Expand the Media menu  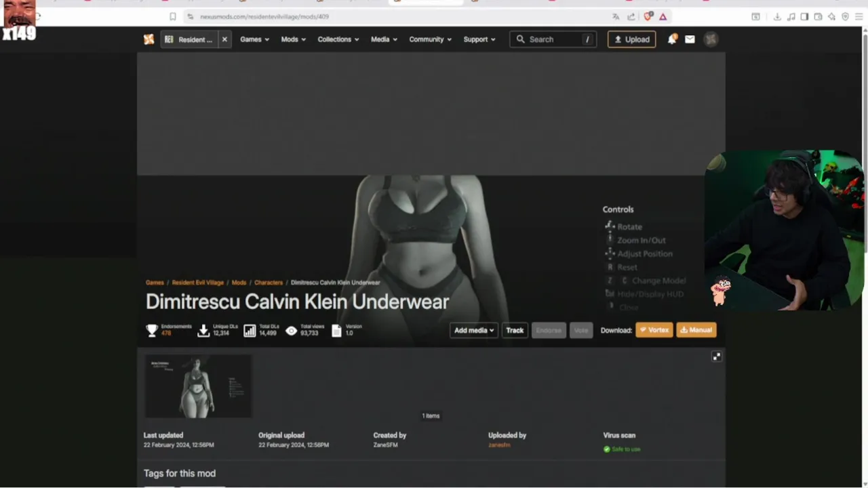(384, 39)
